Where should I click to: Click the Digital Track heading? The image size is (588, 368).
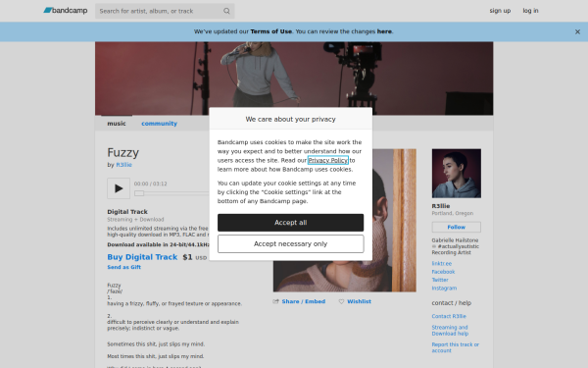[127, 212]
